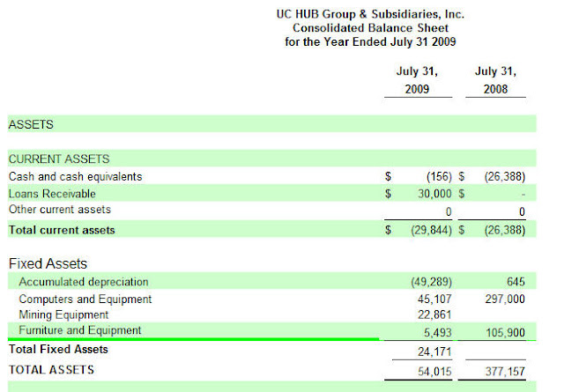
Task: Click the 'ASSETS' section row
Action: 272,124
